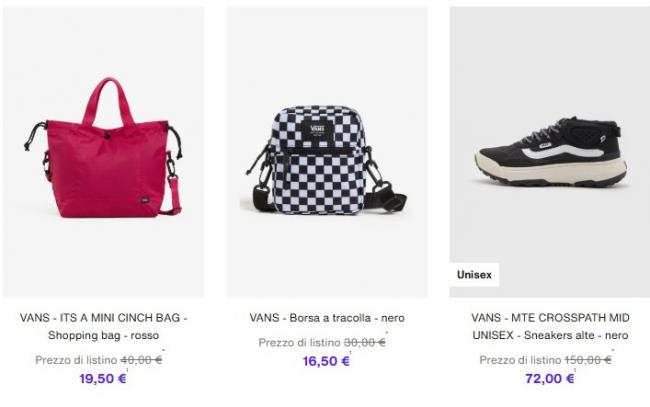The image size is (650, 407).
Task: Click crossed-out list price 40,00 €
Action: click(x=141, y=360)
